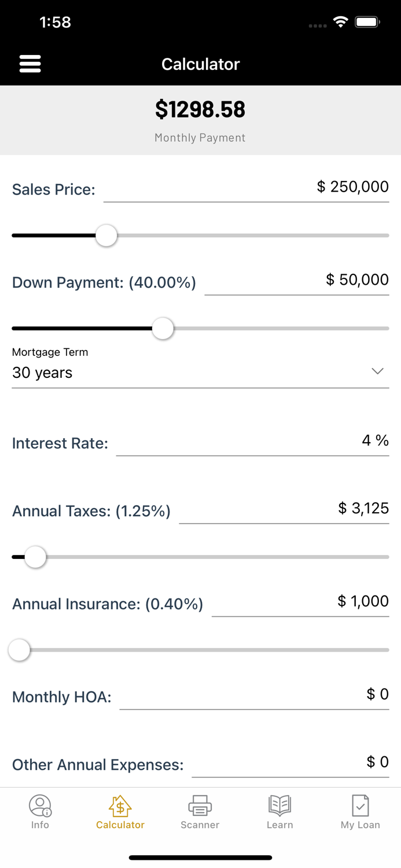Screen dimensions: 401x868
Task: Tap the Down Payment slider handle
Action: click(x=163, y=328)
